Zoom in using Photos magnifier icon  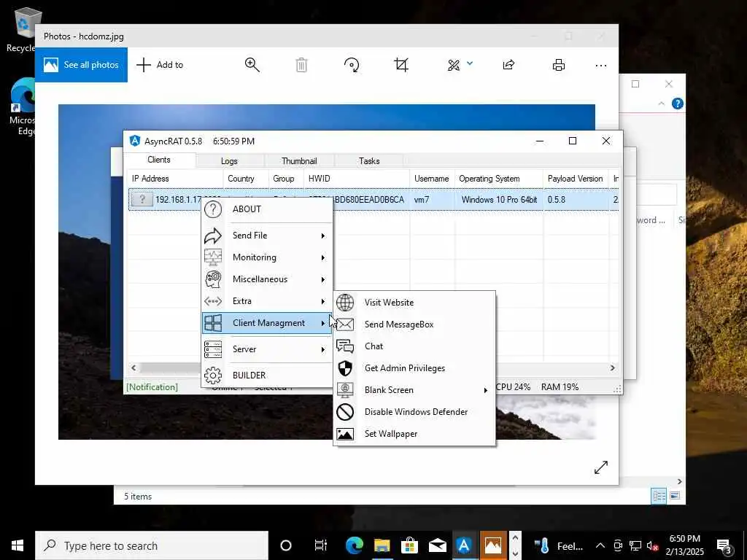252,65
